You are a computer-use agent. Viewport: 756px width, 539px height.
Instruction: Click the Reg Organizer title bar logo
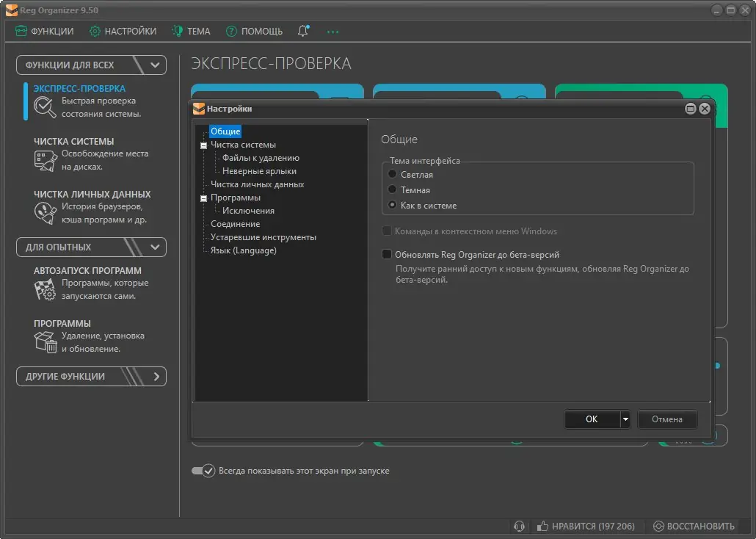pos(12,10)
